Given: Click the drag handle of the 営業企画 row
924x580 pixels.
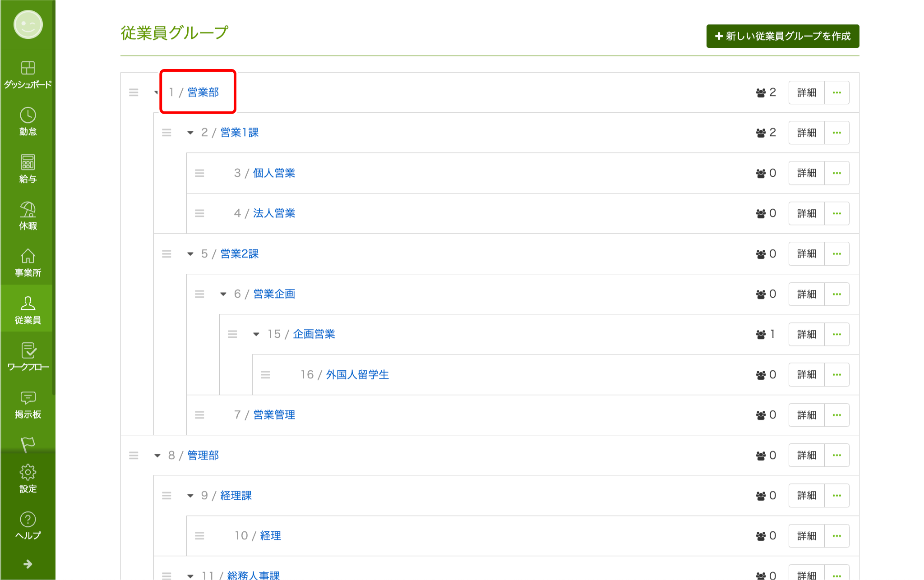Looking at the screenshot, I should (199, 294).
